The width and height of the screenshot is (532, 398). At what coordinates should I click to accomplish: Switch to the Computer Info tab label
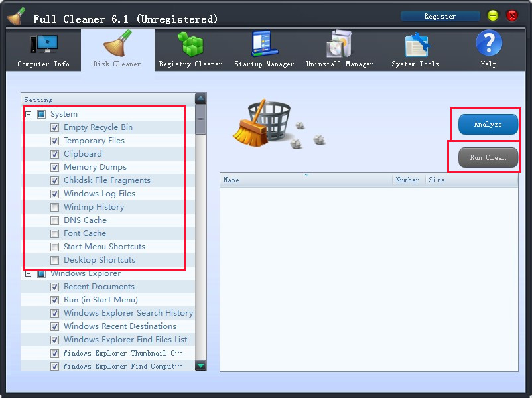pos(43,64)
